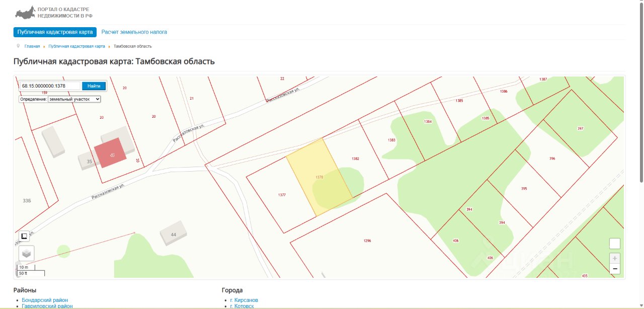644x309 pixels.
Task: Click the cadastral number search field
Action: coord(50,86)
